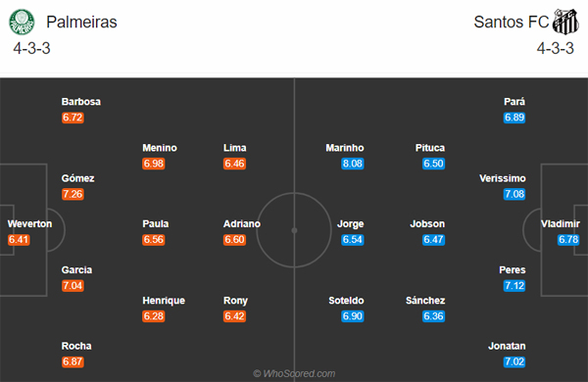Click Rony's 6.42 rating badge
Viewport: 588px width, 382px height.
[234, 316]
